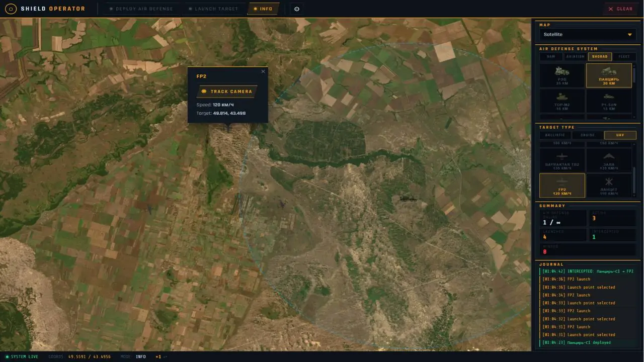Viewport: 644px width, 362px height.
Task: Click the Air Defense Online summary tile
Action: coord(563,218)
